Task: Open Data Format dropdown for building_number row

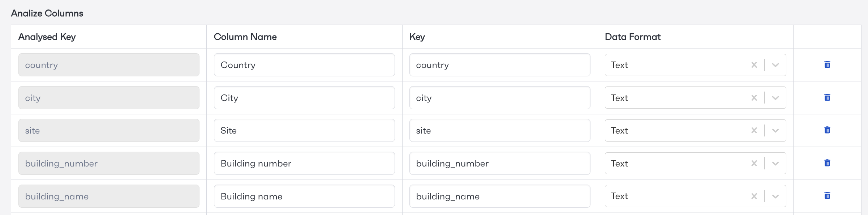Action: (775, 164)
